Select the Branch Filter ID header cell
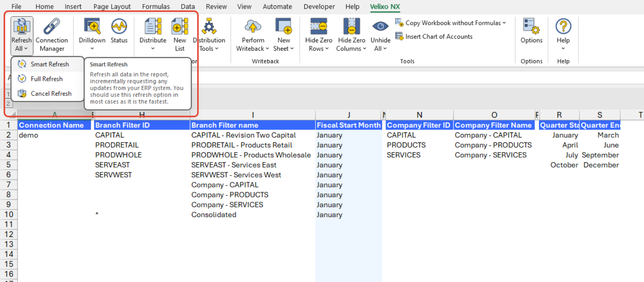This screenshot has height=282, width=644. coord(142,125)
